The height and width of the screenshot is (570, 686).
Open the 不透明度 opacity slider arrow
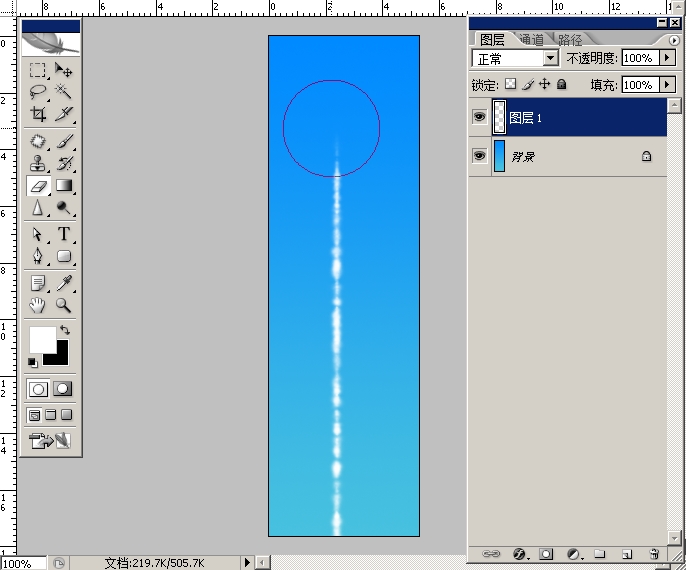coord(667,57)
